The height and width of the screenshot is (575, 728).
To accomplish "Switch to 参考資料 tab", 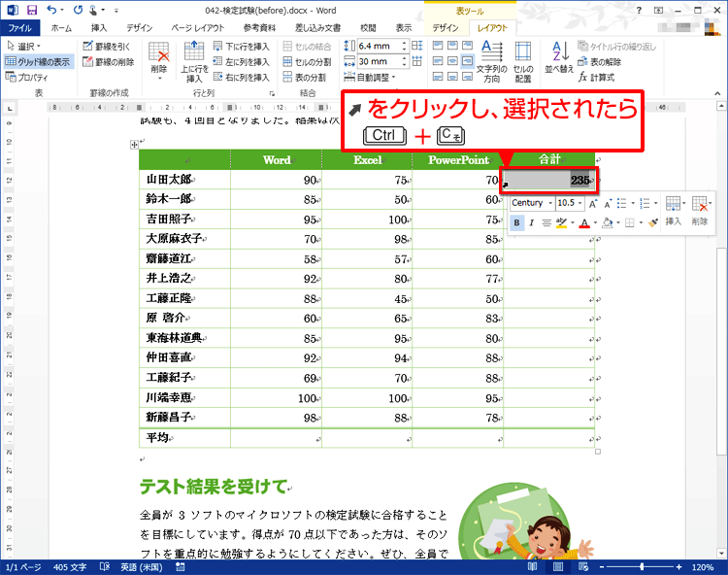I will pyautogui.click(x=259, y=28).
